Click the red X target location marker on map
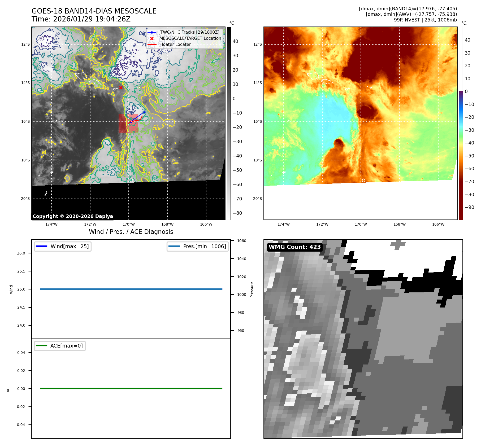 pyautogui.click(x=121, y=87)
